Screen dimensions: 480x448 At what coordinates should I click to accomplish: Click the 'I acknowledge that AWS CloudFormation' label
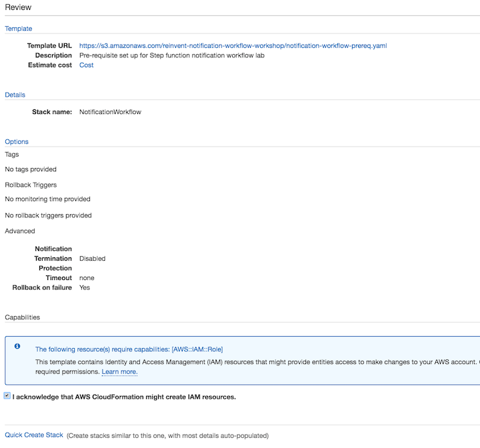[124, 397]
